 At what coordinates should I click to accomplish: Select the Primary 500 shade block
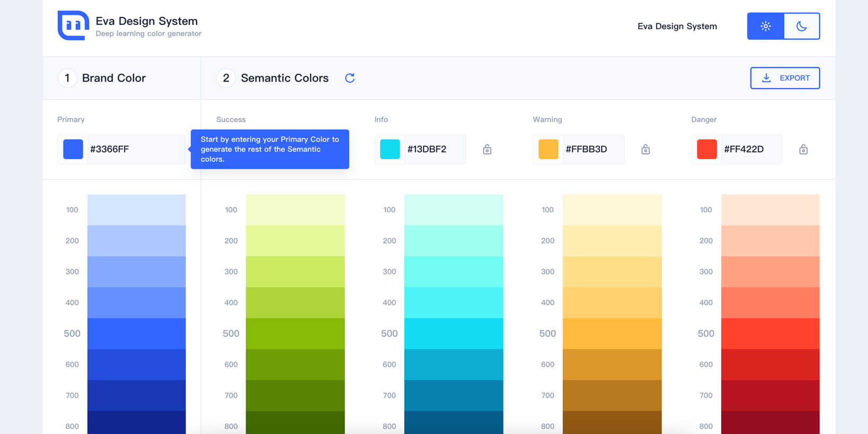tap(136, 333)
